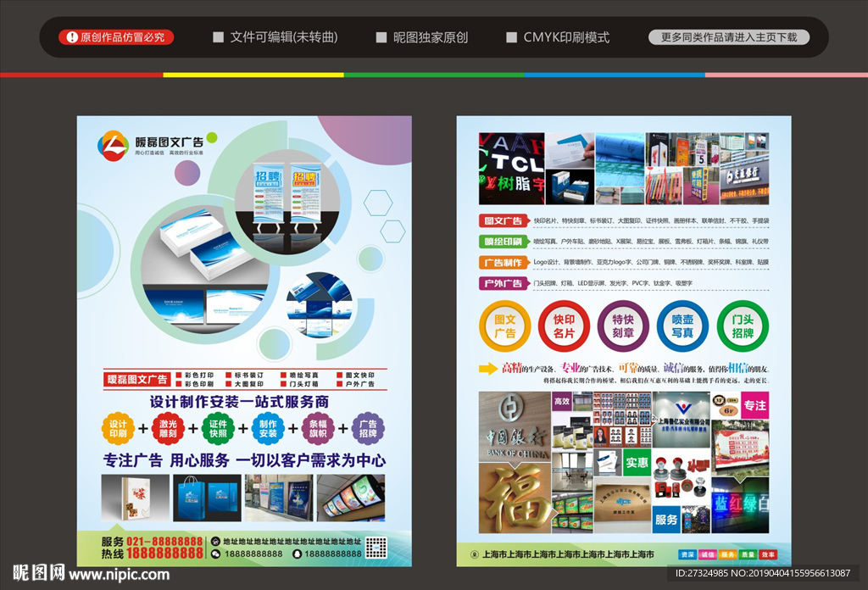Click the WeChat icon beside 18888888888
This screenshot has height=590, width=868.
[x=215, y=554]
